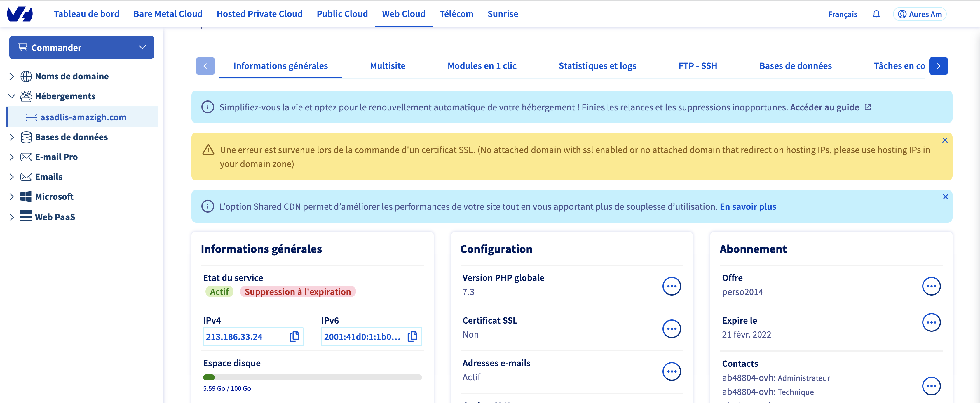Switch to the Multisite tab
This screenshot has height=403, width=980.
pos(387,66)
